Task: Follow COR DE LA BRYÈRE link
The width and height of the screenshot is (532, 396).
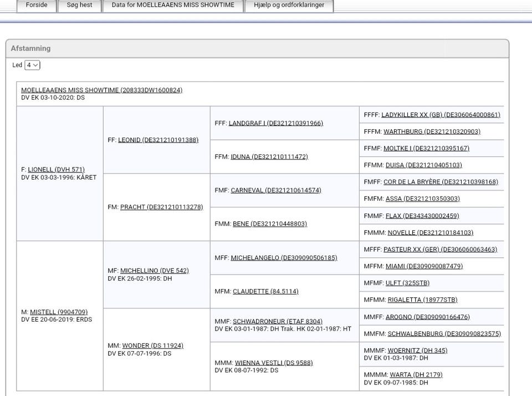Action: [441, 182]
